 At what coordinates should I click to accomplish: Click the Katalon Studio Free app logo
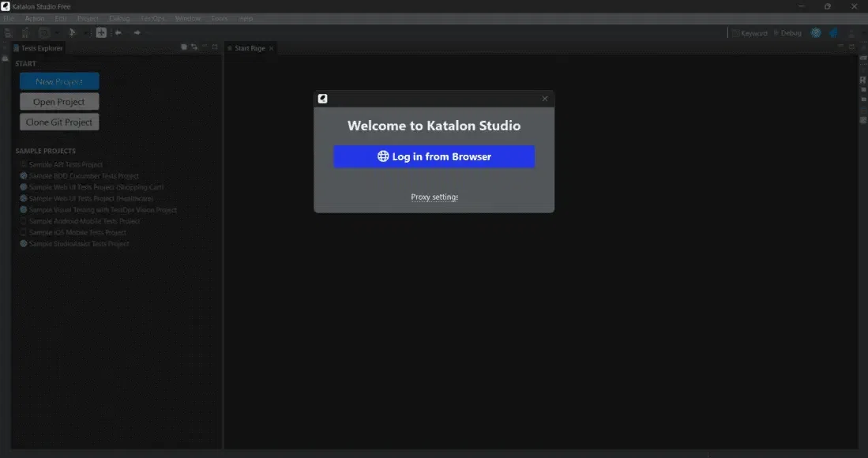click(6, 6)
